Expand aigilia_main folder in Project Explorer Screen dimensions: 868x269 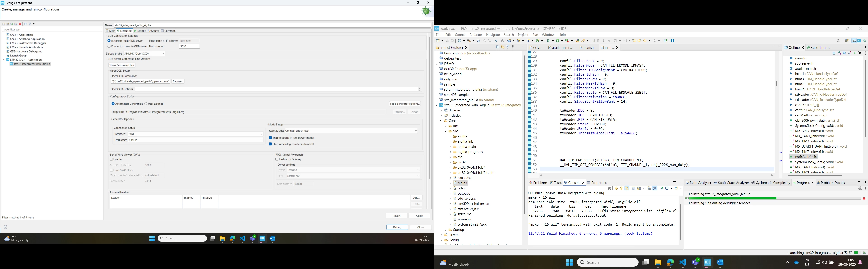point(450,147)
